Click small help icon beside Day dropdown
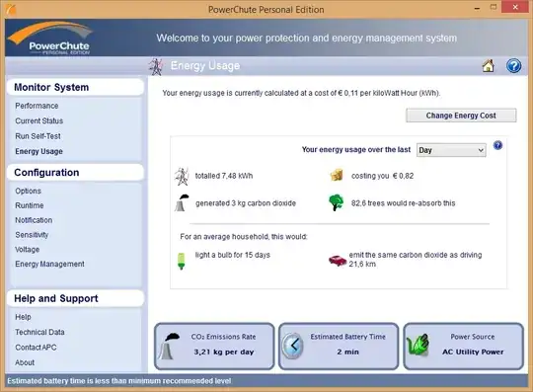The height and width of the screenshot is (392, 533). coord(497,145)
